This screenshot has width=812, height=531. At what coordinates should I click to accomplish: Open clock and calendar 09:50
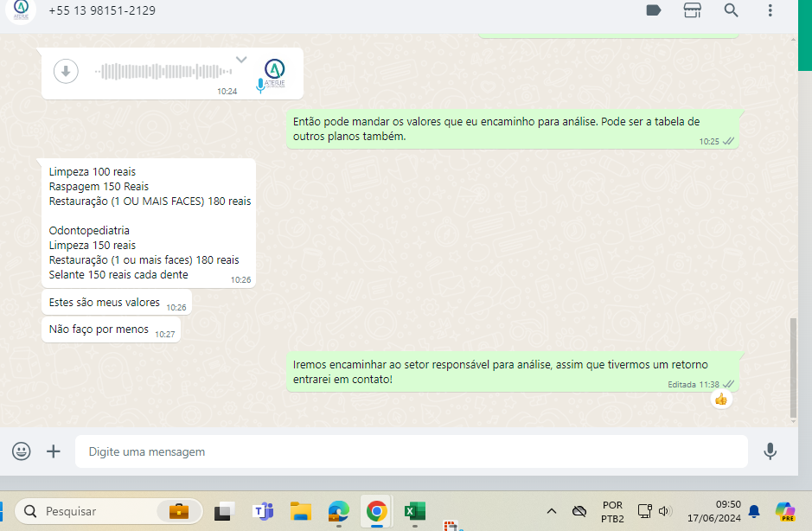pos(713,511)
